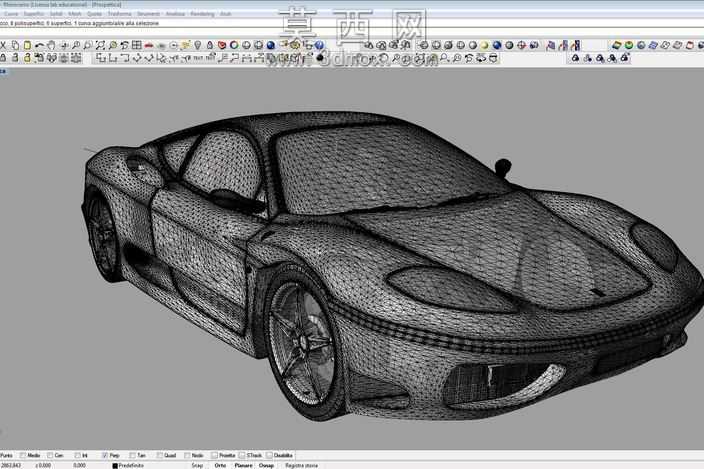704x469 pixels.
Task: Click the yellow padlock icon
Action: [x=27, y=57]
